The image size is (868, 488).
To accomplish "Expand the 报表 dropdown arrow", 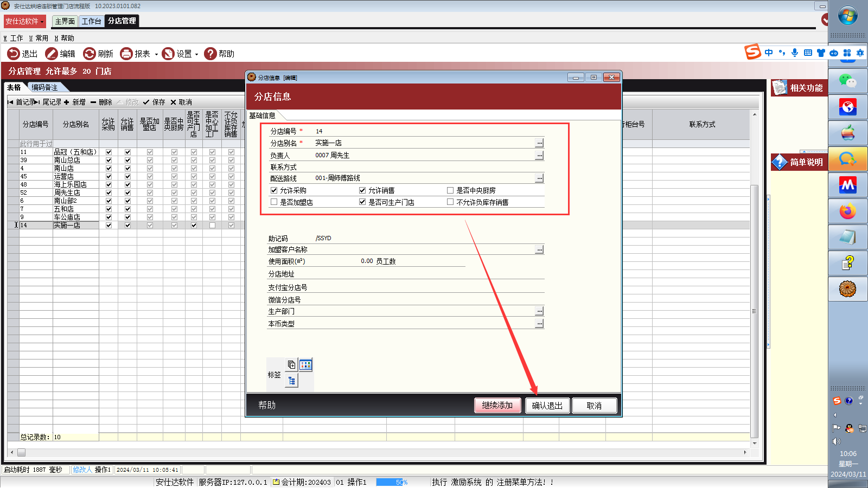I will click(x=156, y=54).
